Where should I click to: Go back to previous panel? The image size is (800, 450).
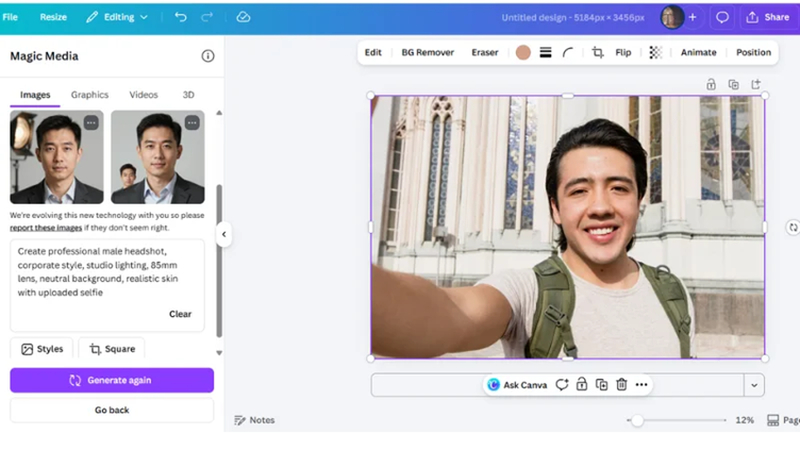coord(112,410)
